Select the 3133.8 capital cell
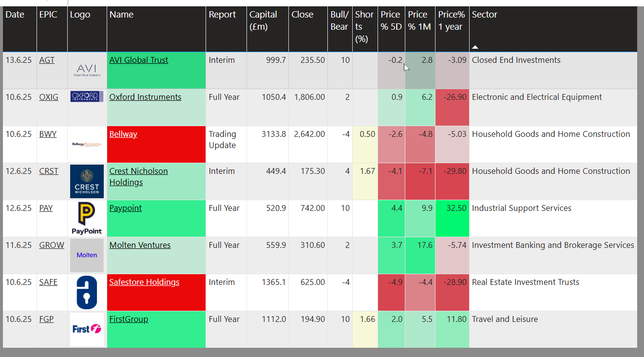This screenshot has width=644, height=357. tap(268, 144)
